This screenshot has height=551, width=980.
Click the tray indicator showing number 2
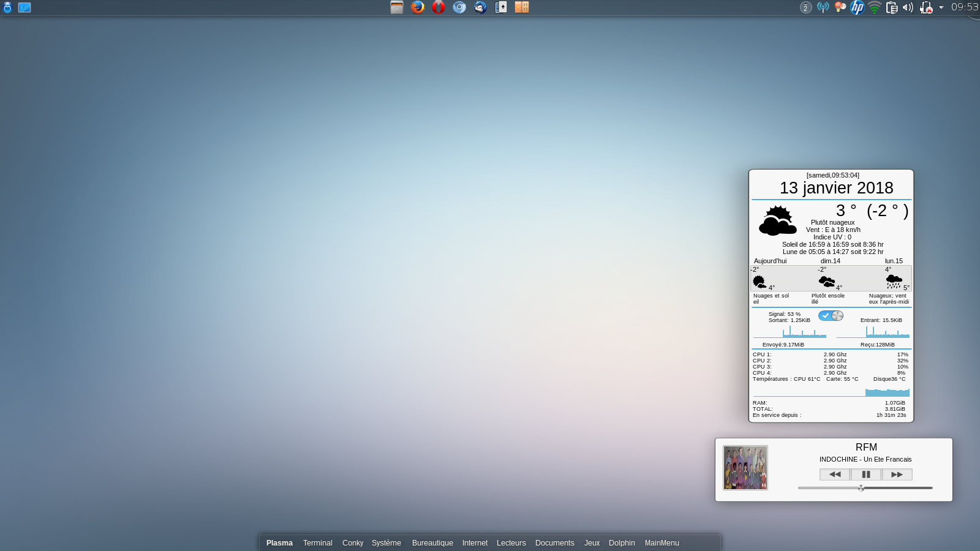click(806, 7)
